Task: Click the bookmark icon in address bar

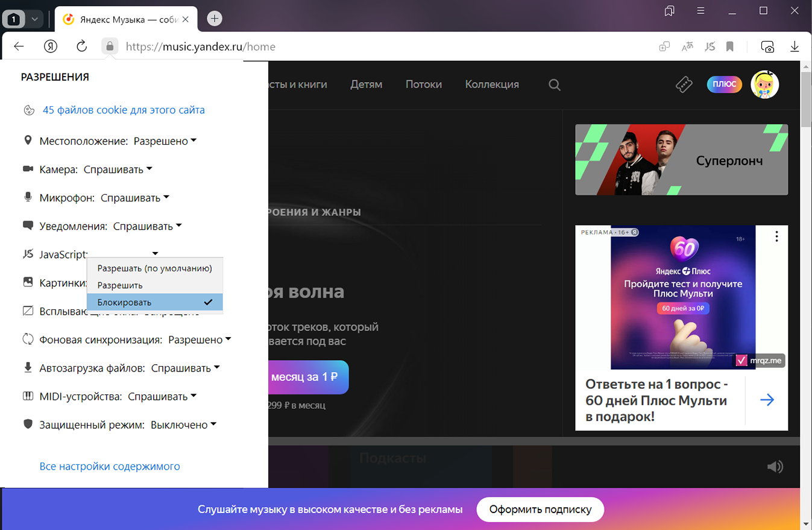Action: pyautogui.click(x=730, y=46)
